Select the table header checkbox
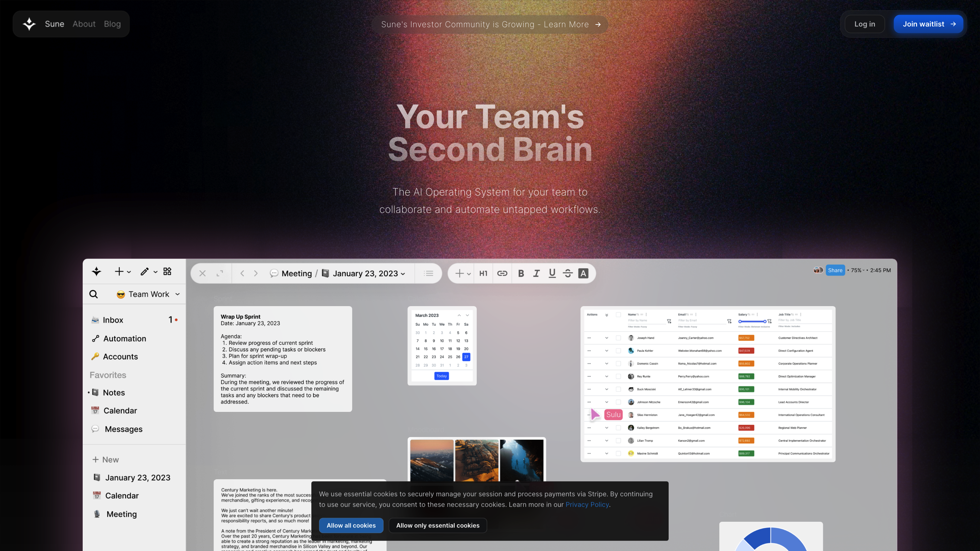 [x=618, y=315]
